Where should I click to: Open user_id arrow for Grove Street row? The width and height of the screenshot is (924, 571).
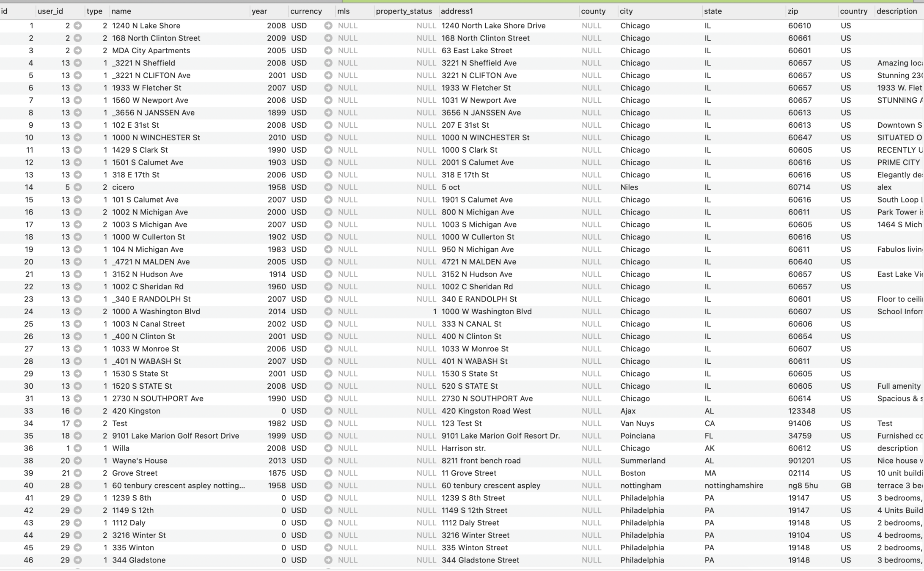[77, 473]
